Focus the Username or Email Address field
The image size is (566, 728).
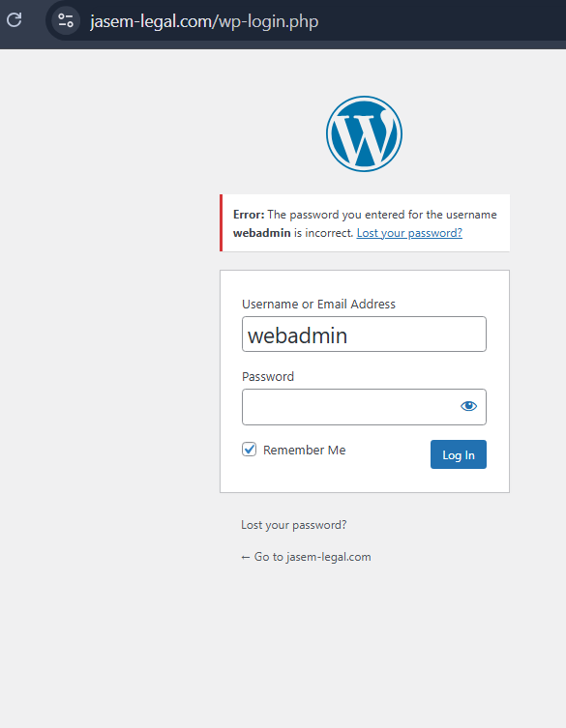(364, 335)
